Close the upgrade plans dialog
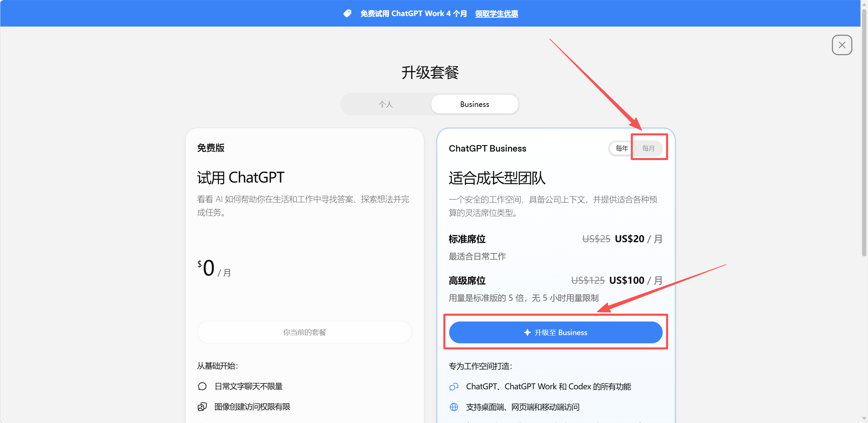This screenshot has width=868, height=423. pos(842,45)
